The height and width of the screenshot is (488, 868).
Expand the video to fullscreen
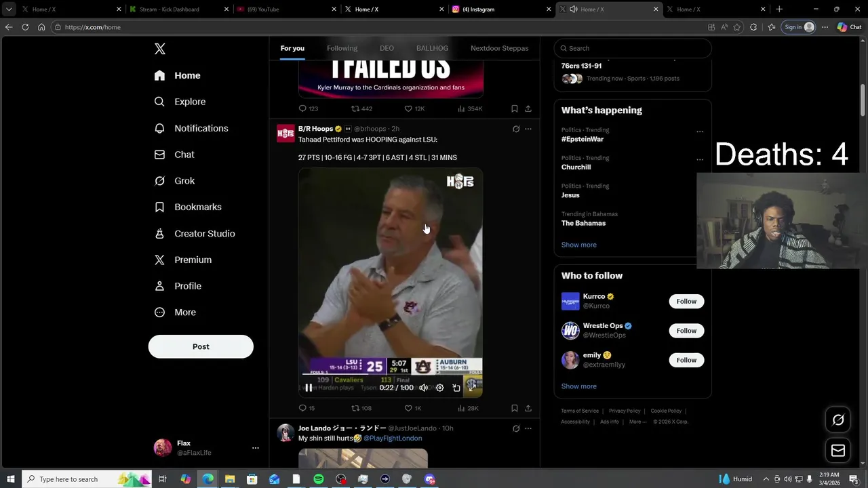472,388
